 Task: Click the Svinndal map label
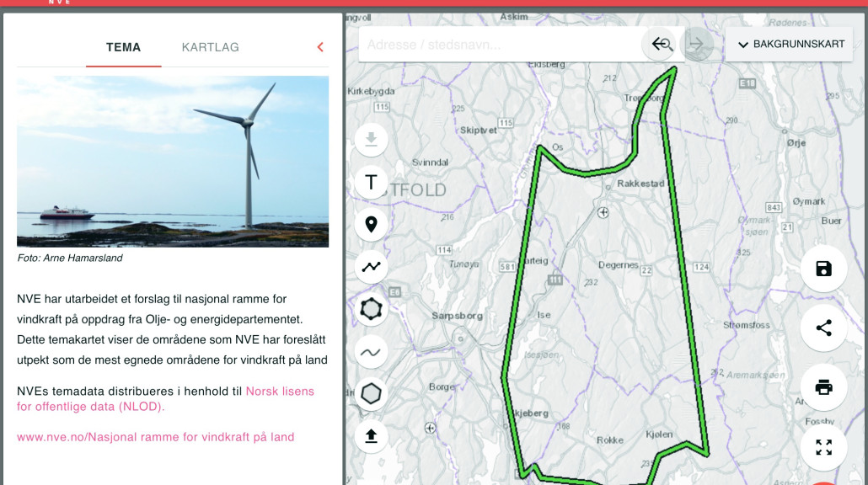(x=430, y=162)
